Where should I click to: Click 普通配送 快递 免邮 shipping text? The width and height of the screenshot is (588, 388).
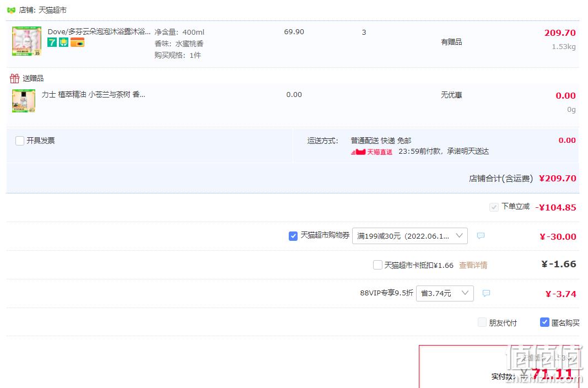click(381, 141)
